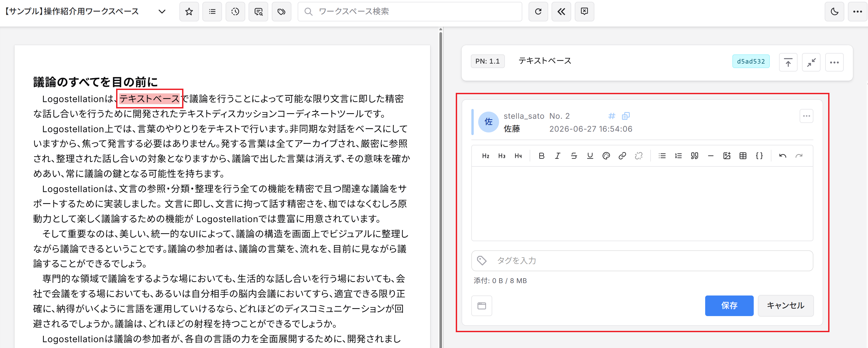Insert a code block
The width and height of the screenshot is (868, 348).
tap(759, 156)
